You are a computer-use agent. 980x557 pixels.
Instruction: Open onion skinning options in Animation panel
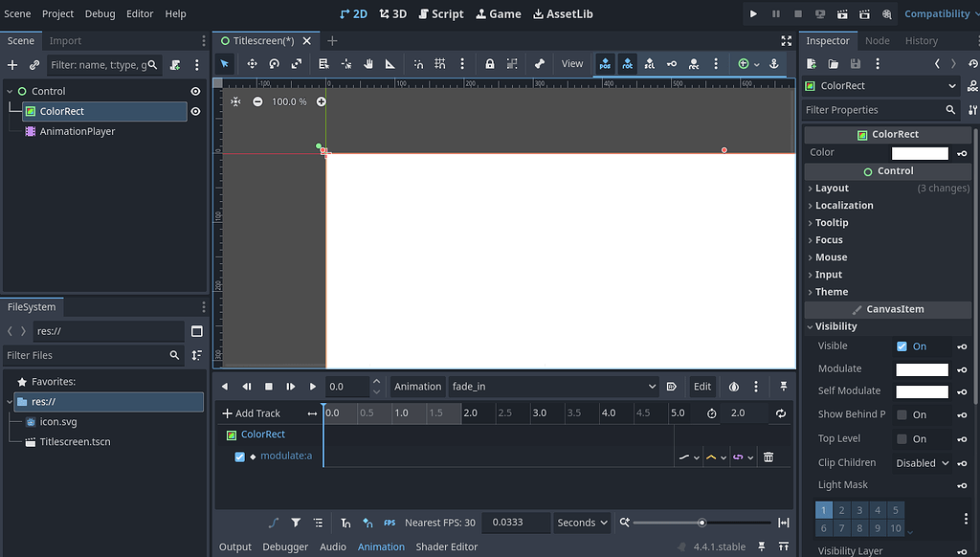click(733, 386)
